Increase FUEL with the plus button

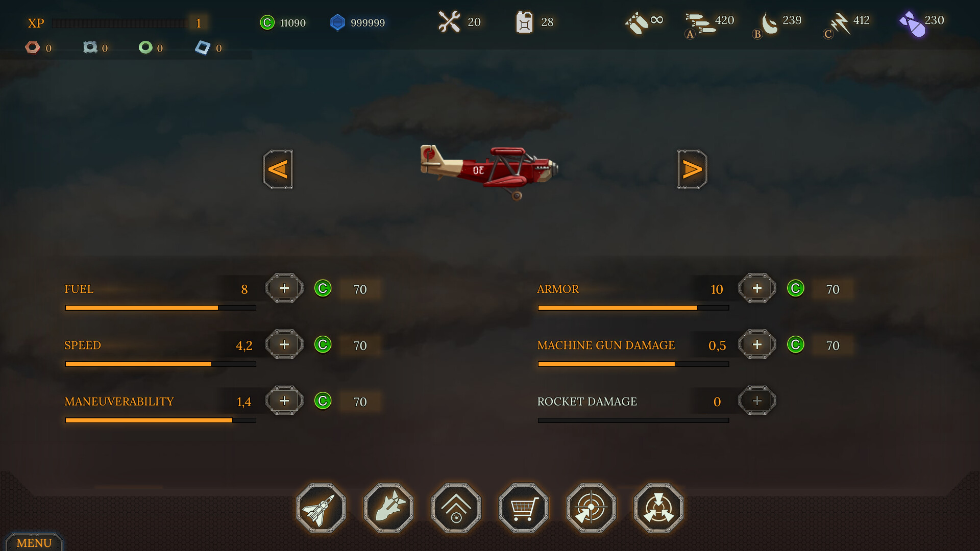click(x=284, y=288)
